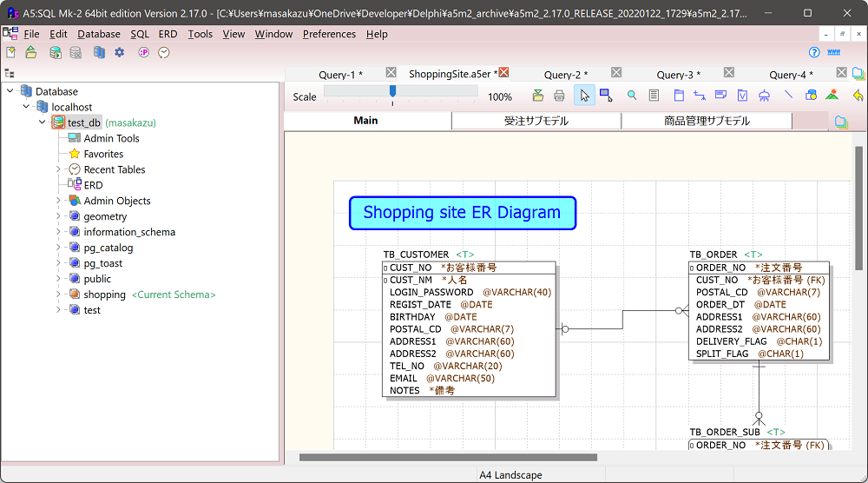This screenshot has height=483, width=868.
Task: Click the New document icon in the toolbar
Action: pyautogui.click(x=10, y=53)
